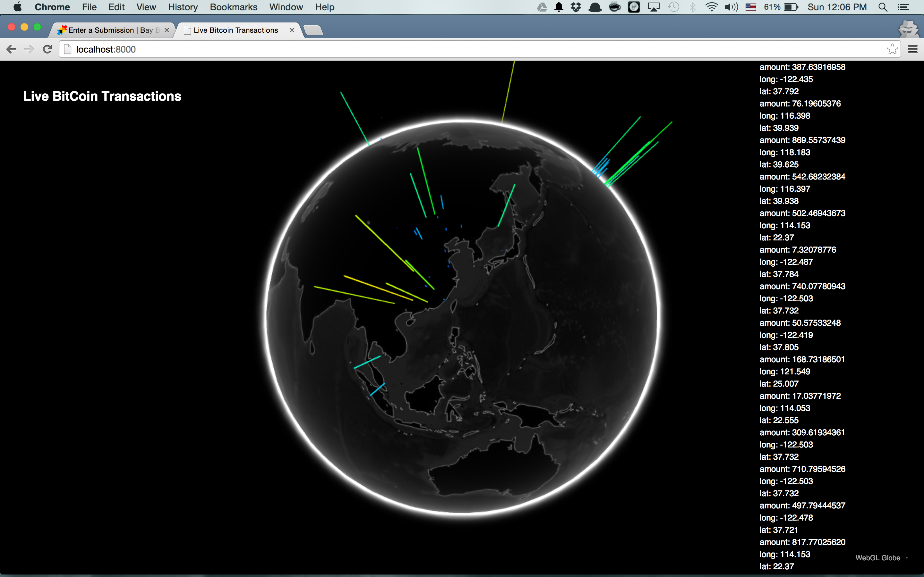The height and width of the screenshot is (577, 924).
Task: Click the notification bell icon
Action: coord(559,7)
